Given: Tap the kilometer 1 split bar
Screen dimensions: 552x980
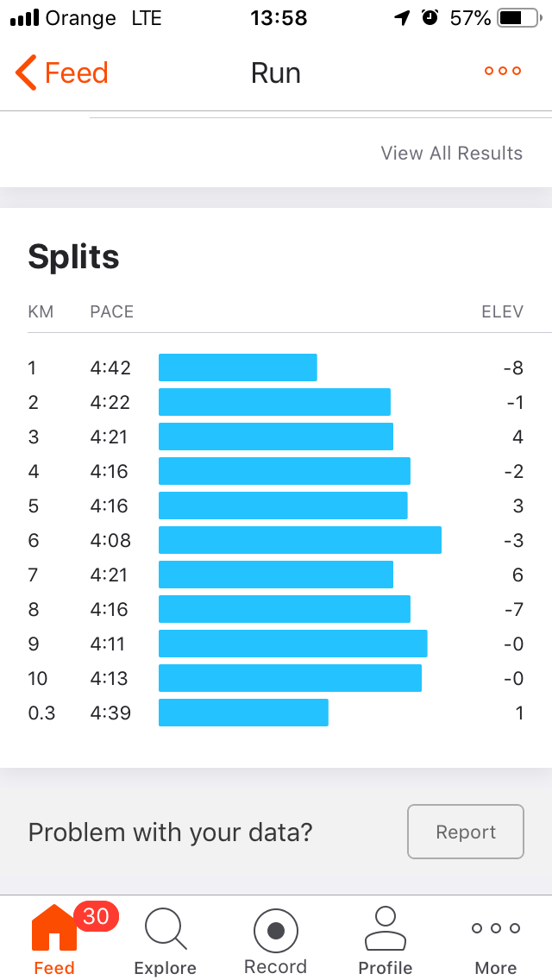Looking at the screenshot, I should tap(237, 367).
